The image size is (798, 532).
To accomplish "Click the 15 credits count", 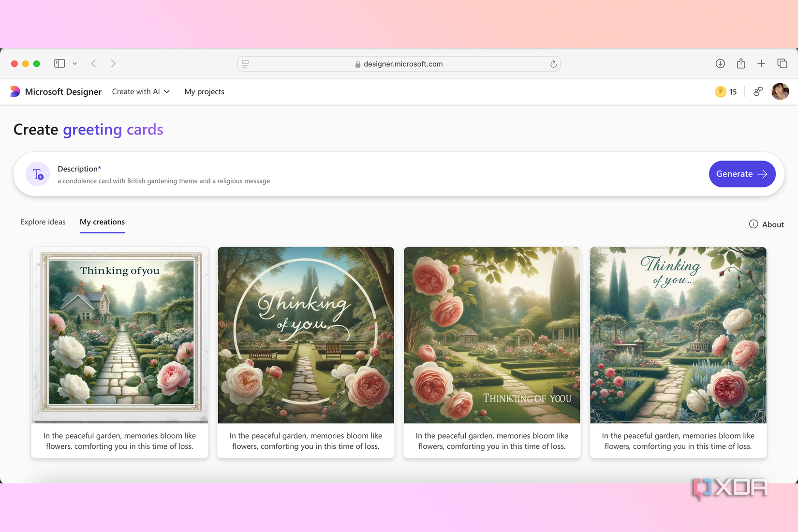I will 733,92.
